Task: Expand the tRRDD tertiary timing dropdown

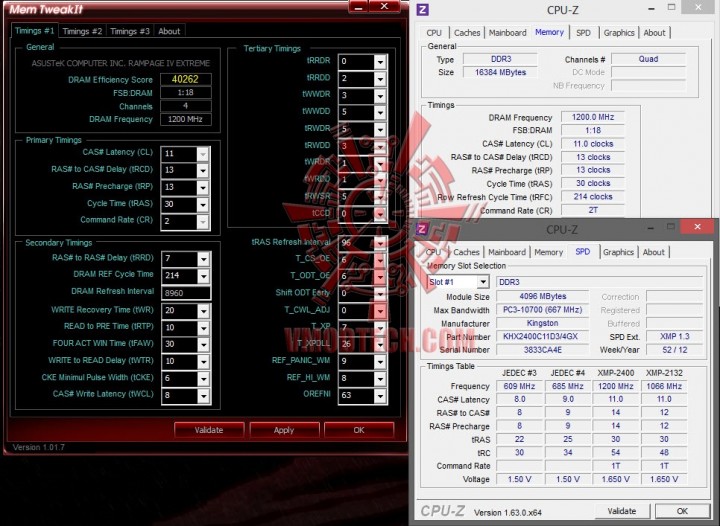Action: (380, 79)
